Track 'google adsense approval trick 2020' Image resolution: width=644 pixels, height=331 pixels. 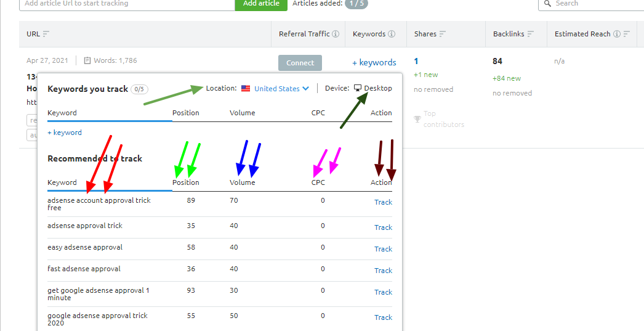(383, 317)
